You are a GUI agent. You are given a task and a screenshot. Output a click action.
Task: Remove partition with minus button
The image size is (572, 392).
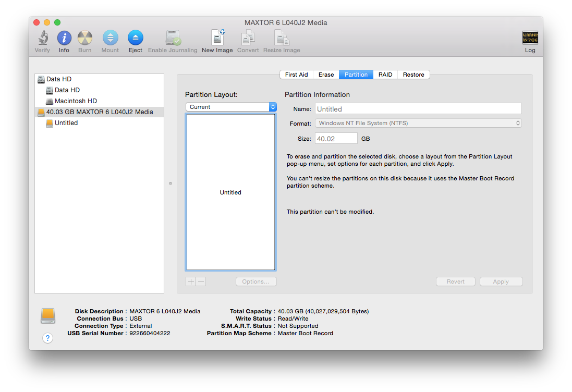pos(201,281)
